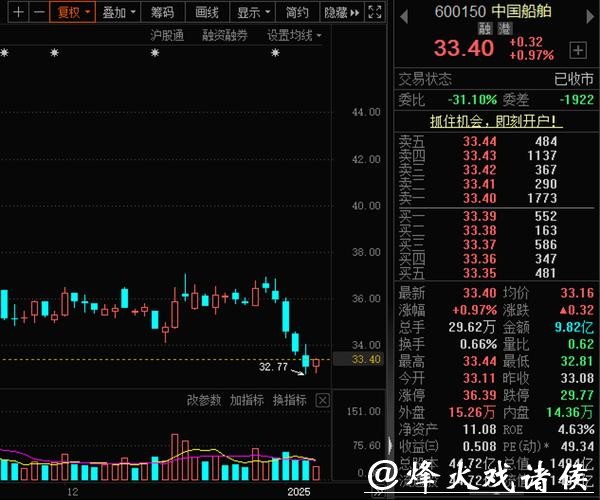
Task: Open the 复权 adjustment dropdown
Action: 73,12
